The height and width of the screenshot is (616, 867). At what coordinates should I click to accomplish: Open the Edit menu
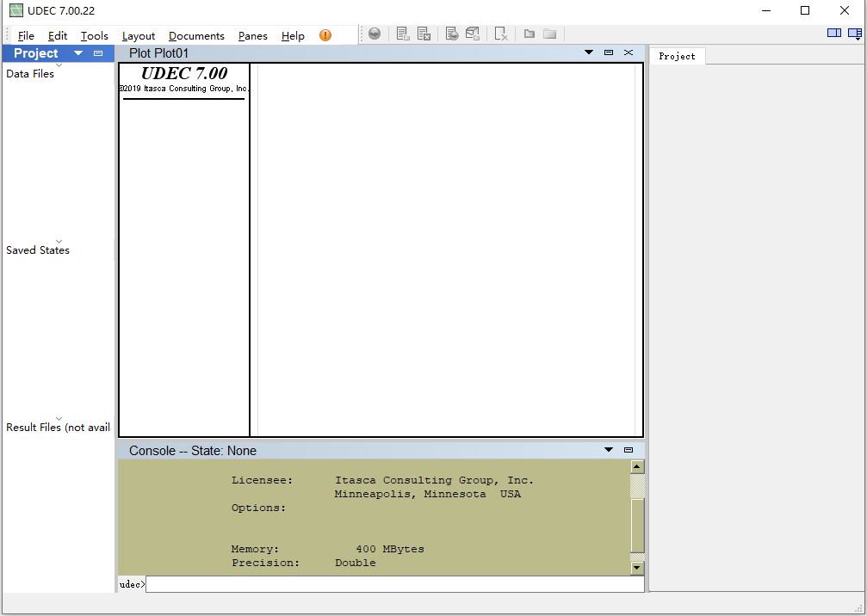click(x=58, y=36)
